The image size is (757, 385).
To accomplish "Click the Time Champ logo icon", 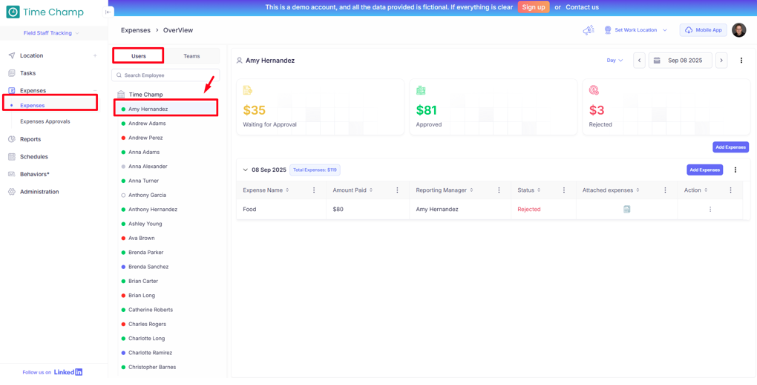I will [13, 12].
